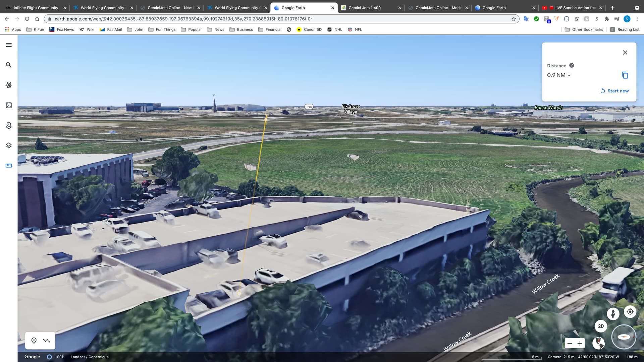Screen dimensions: 644x362
Task: Close the Distance measurement panel
Action: (x=625, y=53)
